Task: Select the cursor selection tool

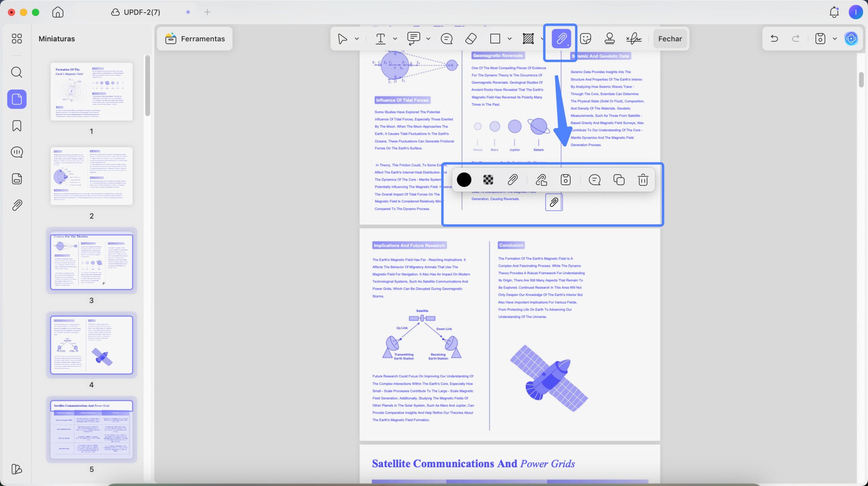Action: tap(342, 39)
